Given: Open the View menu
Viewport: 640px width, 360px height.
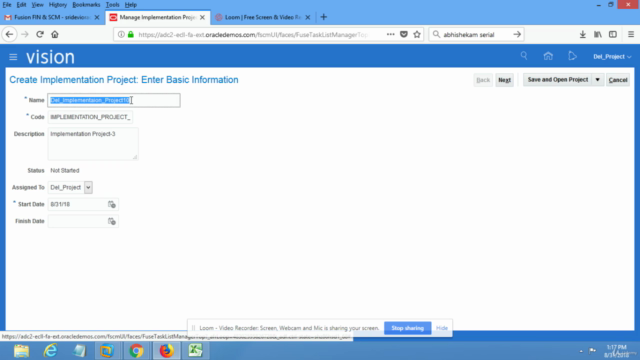Looking at the screenshot, I should point(37,4).
